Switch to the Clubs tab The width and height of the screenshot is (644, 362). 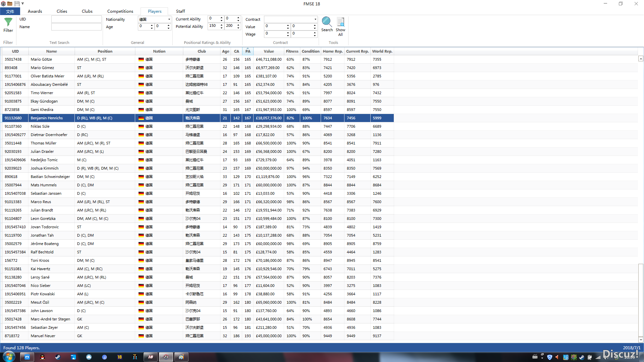[x=87, y=11]
